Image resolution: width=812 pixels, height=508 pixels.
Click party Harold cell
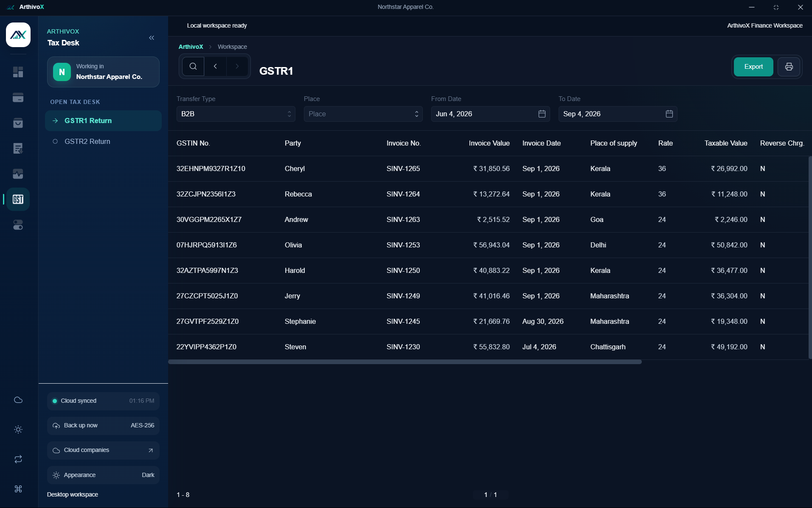[x=295, y=271]
